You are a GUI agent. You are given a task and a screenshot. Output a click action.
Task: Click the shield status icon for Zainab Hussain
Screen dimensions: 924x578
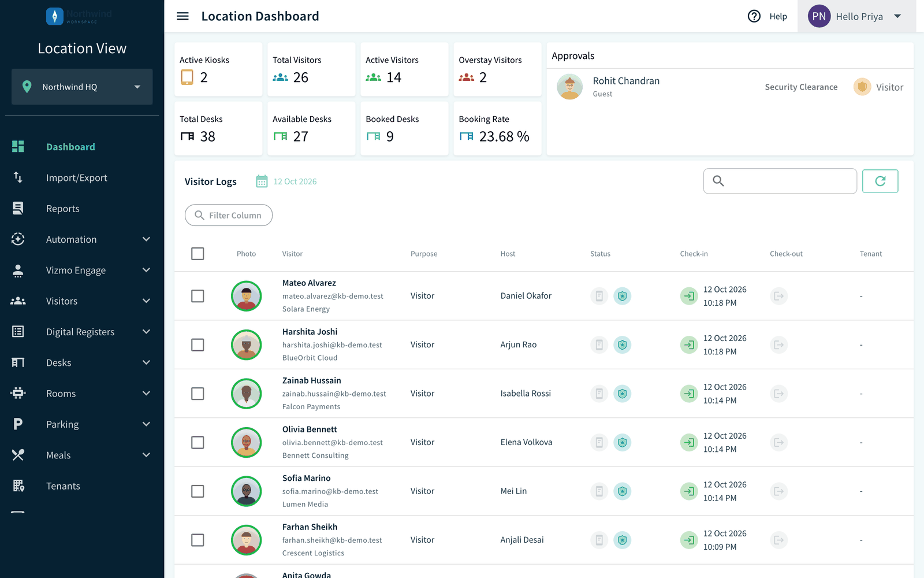point(622,394)
